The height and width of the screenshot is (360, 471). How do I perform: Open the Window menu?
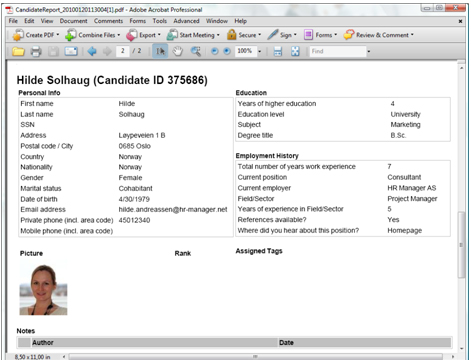click(217, 21)
